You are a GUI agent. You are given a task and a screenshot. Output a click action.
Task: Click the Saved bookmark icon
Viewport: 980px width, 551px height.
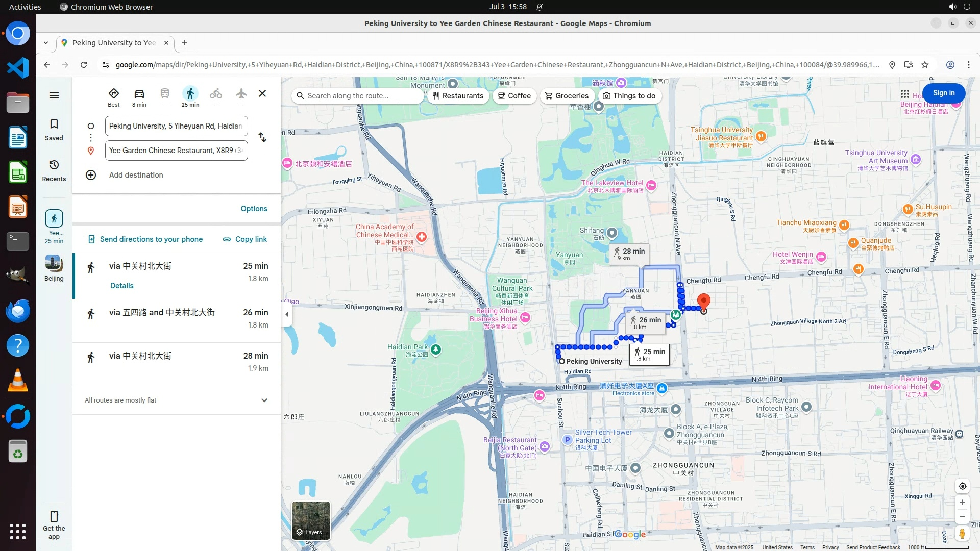point(54,124)
